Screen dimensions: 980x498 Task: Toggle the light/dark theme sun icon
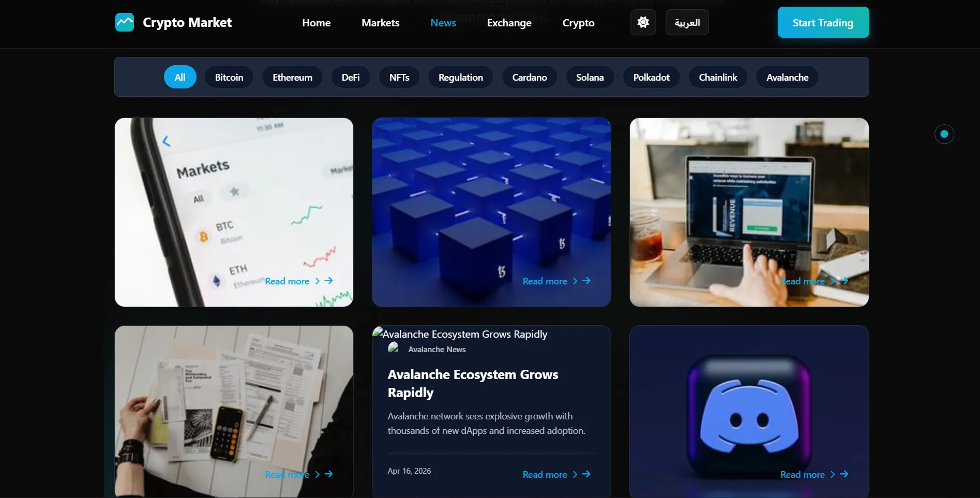643,22
